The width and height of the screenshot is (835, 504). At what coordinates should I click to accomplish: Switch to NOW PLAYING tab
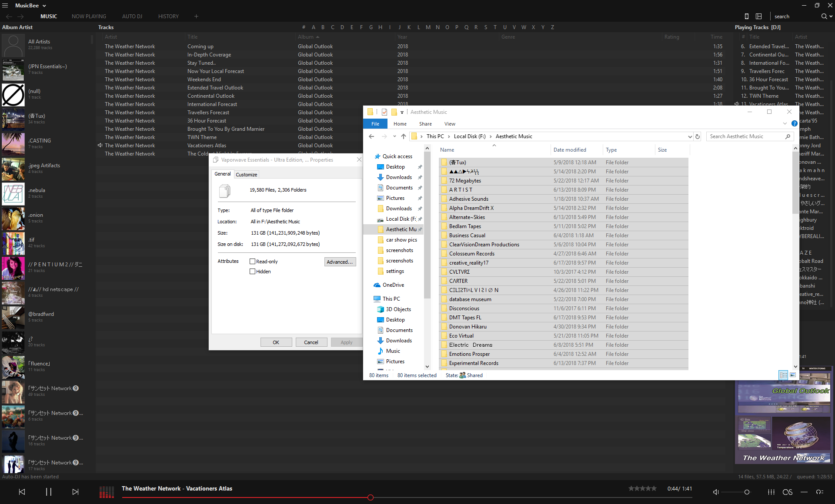[89, 17]
